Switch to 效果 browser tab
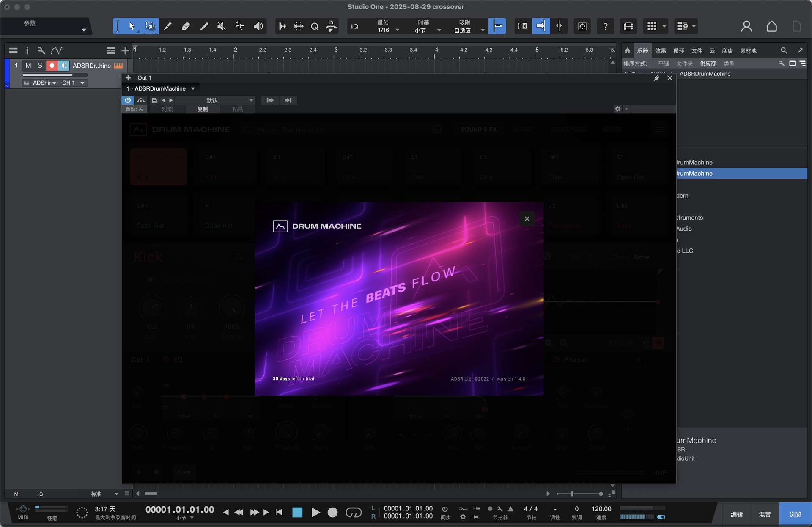The width and height of the screenshot is (812, 527). click(x=661, y=51)
